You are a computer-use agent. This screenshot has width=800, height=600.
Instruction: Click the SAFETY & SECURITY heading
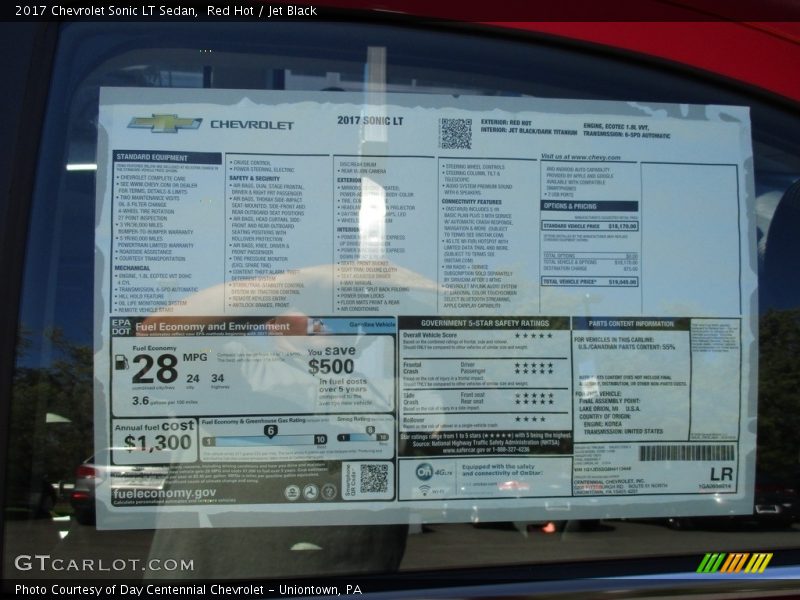point(255,179)
